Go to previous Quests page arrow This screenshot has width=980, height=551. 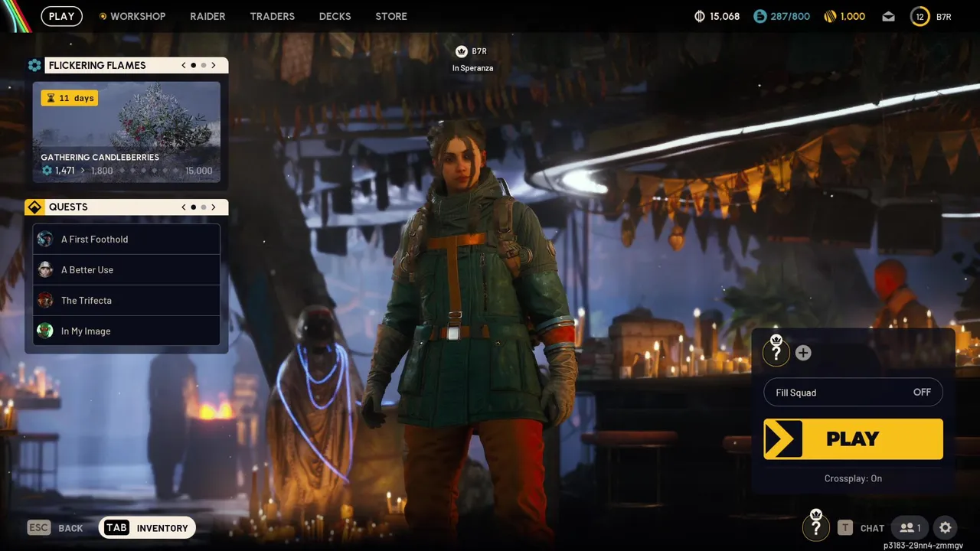pyautogui.click(x=184, y=207)
